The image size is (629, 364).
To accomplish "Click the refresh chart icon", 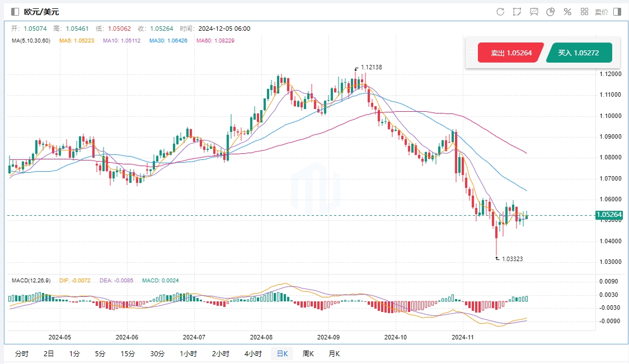I will coord(500,12).
